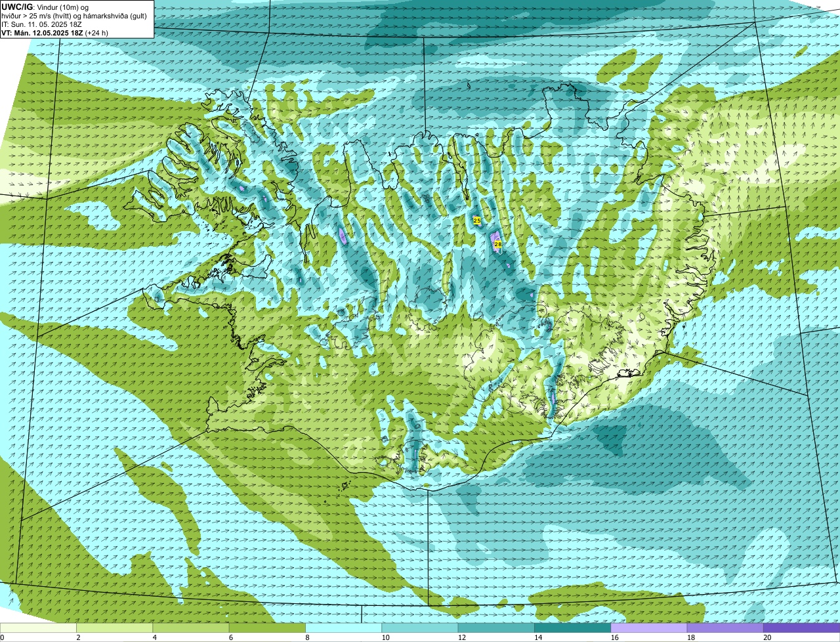This screenshot has width=840, height=642.
Task: Pick the lavender 16–18 m/s swatch
Action: click(x=649, y=628)
